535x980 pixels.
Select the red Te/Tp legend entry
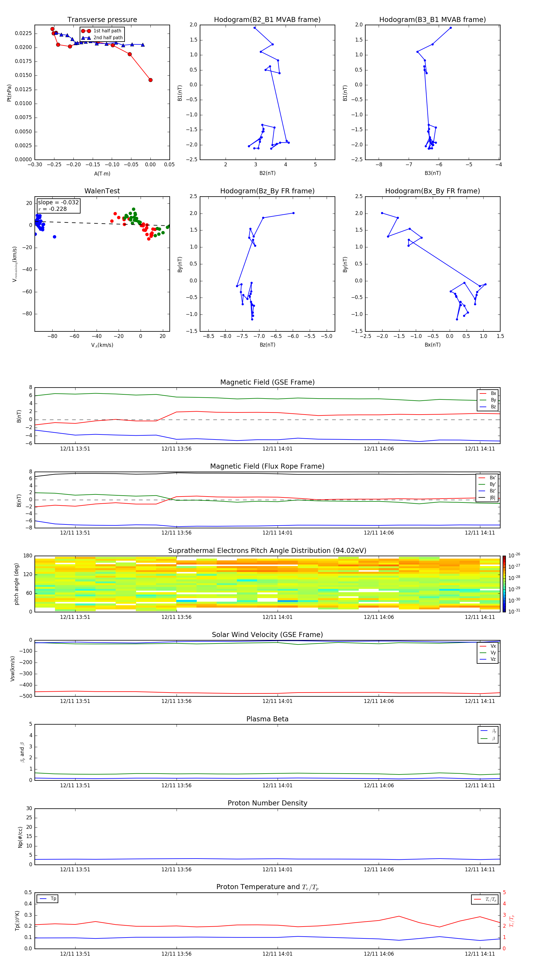[x=485, y=899]
